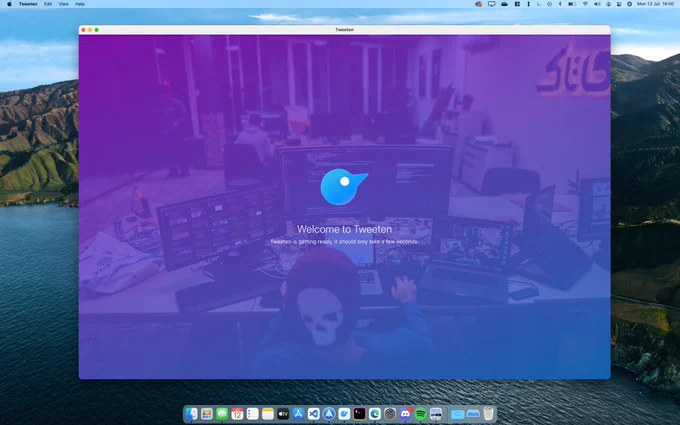The height and width of the screenshot is (425, 680).
Task: Open Spotify from the dock
Action: click(421, 414)
